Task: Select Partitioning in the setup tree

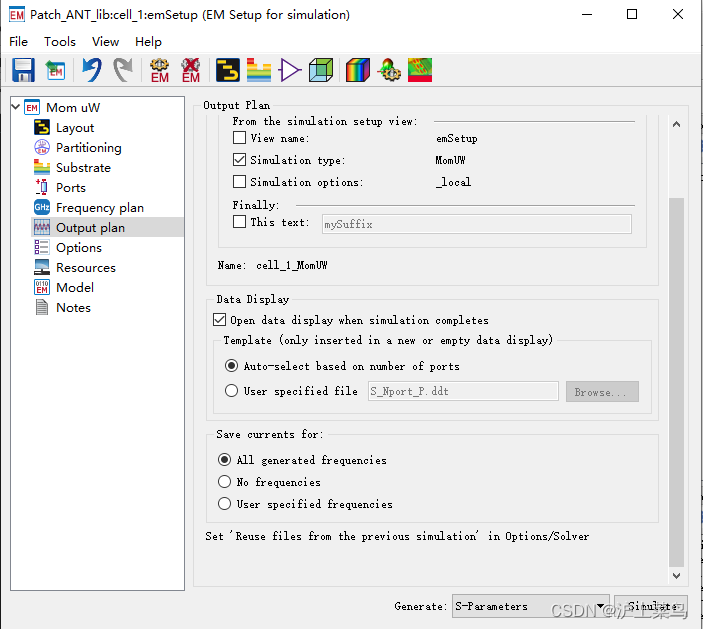Action: [89, 147]
